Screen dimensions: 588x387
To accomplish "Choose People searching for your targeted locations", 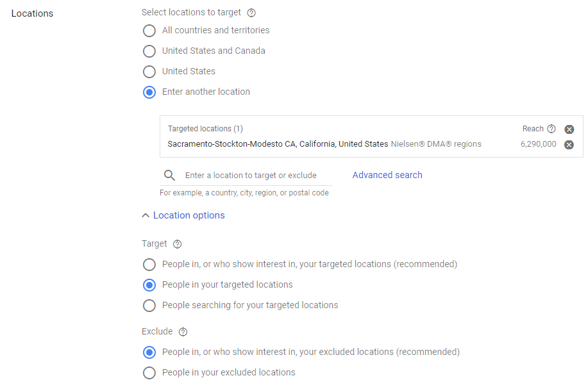I will tap(149, 306).
